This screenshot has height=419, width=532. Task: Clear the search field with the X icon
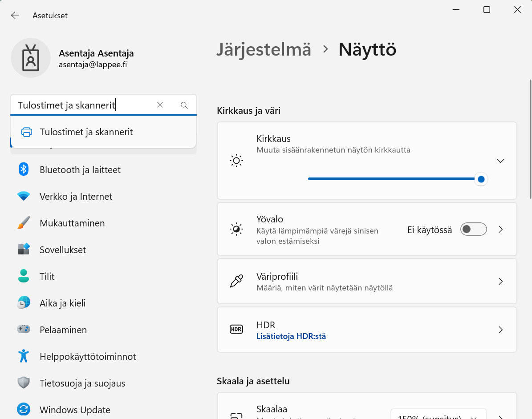(x=160, y=105)
